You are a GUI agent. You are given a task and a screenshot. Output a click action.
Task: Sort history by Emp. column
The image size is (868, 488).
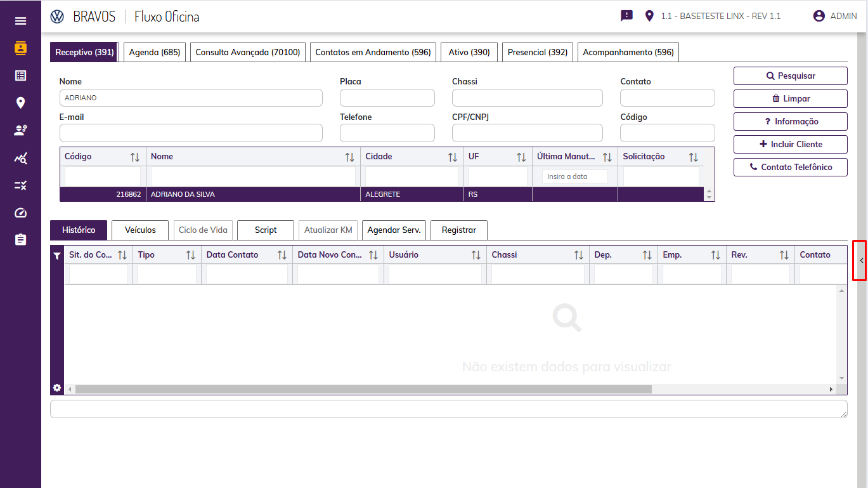715,255
